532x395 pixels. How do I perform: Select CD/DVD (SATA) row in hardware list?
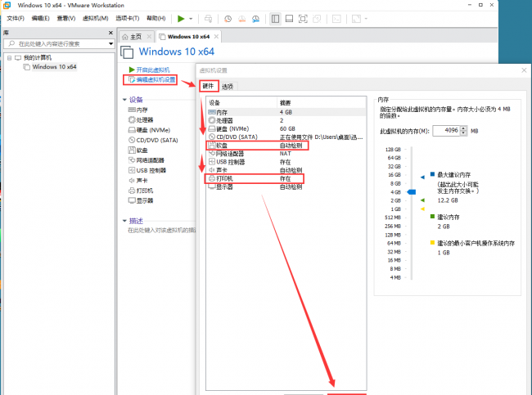(x=286, y=137)
